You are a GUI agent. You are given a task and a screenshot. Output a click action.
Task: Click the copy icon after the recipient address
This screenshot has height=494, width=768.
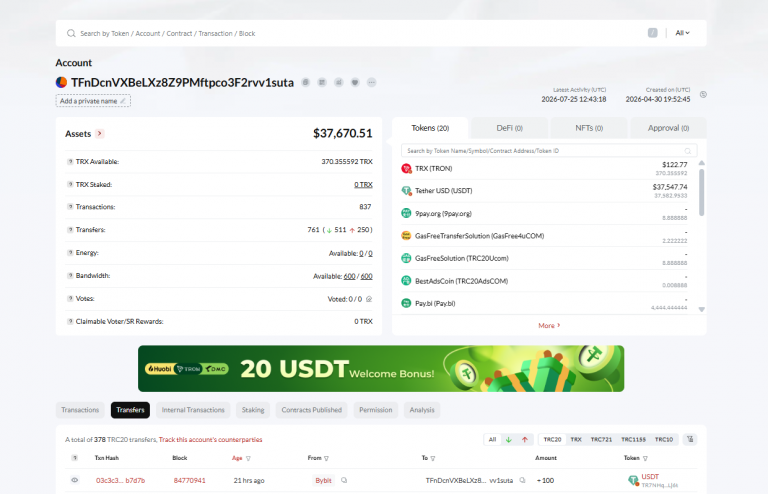coord(522,480)
